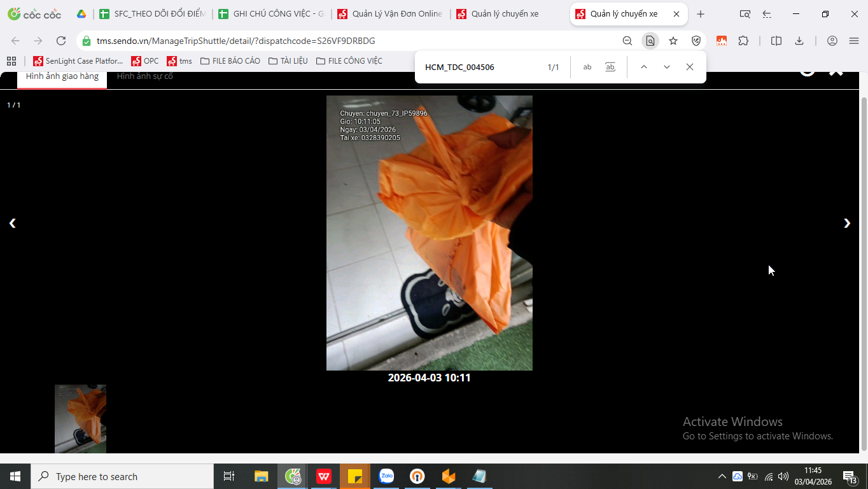Jump to previous find result
This screenshot has height=489, width=868.
644,67
